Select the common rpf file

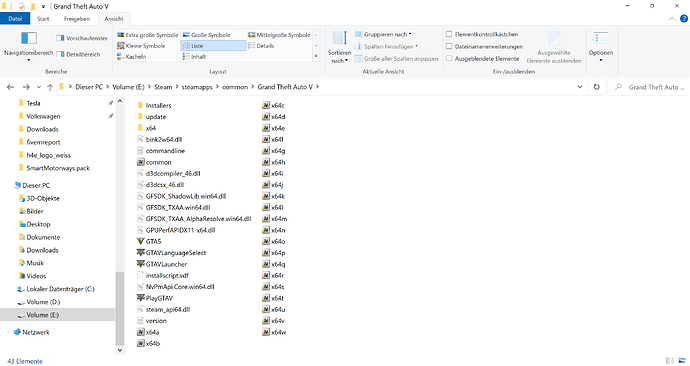pos(158,162)
